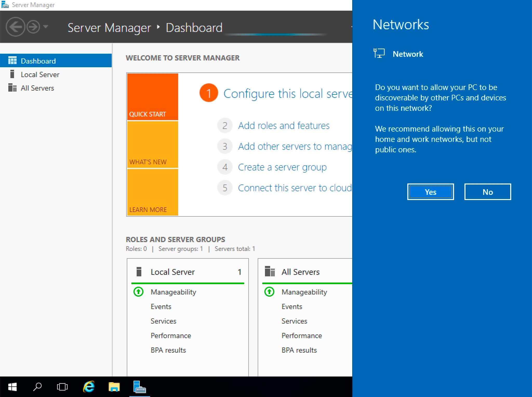Click No to deny network discoverability
This screenshot has height=397, width=532.
pos(487,192)
